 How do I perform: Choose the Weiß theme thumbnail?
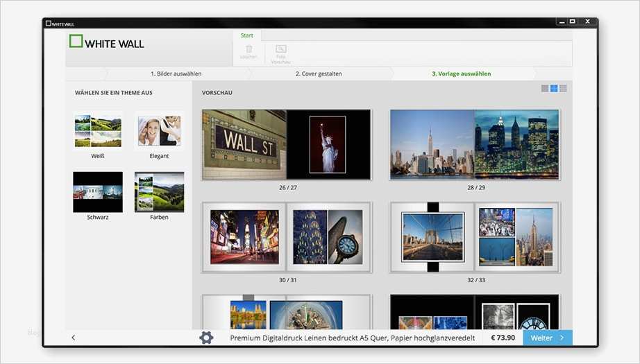click(x=98, y=131)
